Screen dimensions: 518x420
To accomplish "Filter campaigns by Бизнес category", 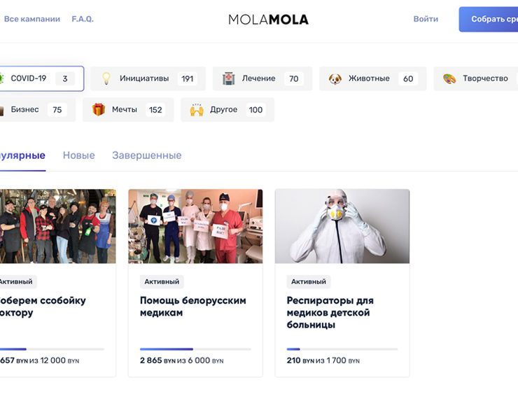I will pyautogui.click(x=37, y=110).
